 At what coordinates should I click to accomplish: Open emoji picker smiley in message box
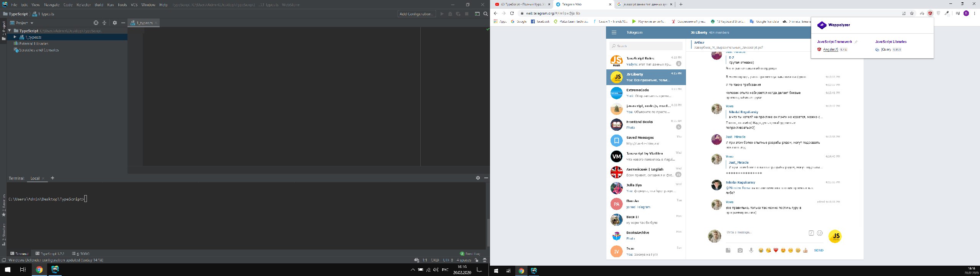pos(820,233)
